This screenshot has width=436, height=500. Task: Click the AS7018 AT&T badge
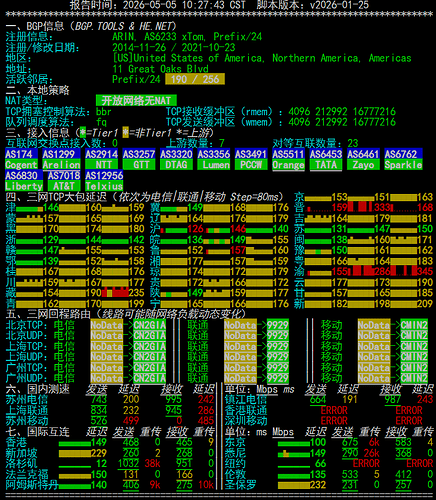[64, 181]
